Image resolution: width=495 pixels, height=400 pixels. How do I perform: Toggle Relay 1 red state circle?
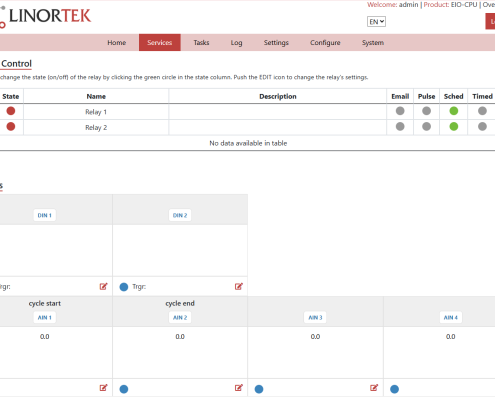click(x=11, y=111)
